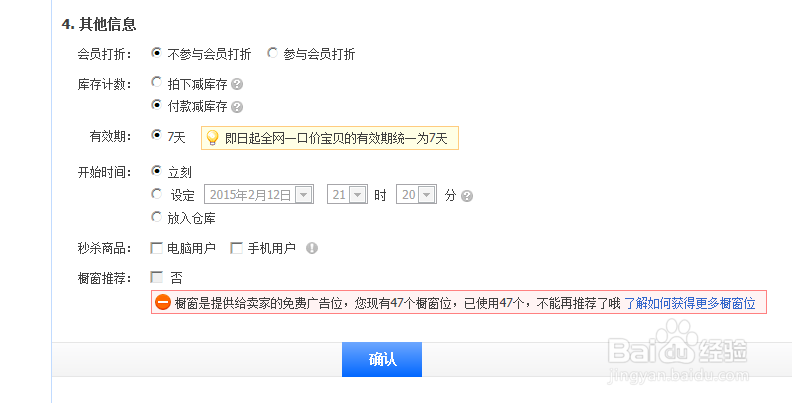Image resolution: width=792 pixels, height=403 pixels.
Task: Select 放入仓库 radio option
Action: (156, 217)
